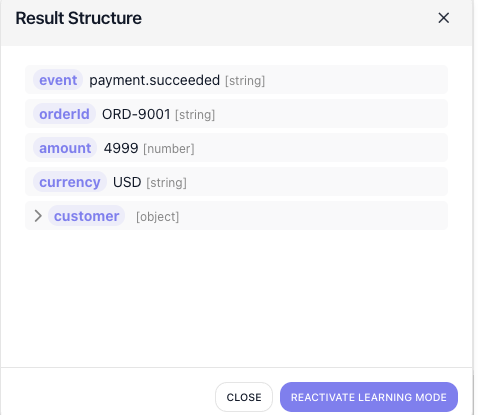Click the payment.succeeded value

154,80
